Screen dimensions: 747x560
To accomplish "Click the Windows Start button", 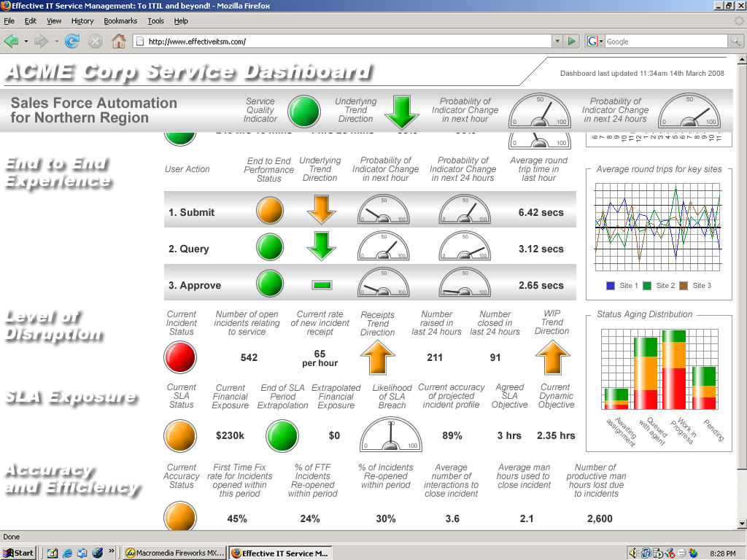I will (x=18, y=553).
